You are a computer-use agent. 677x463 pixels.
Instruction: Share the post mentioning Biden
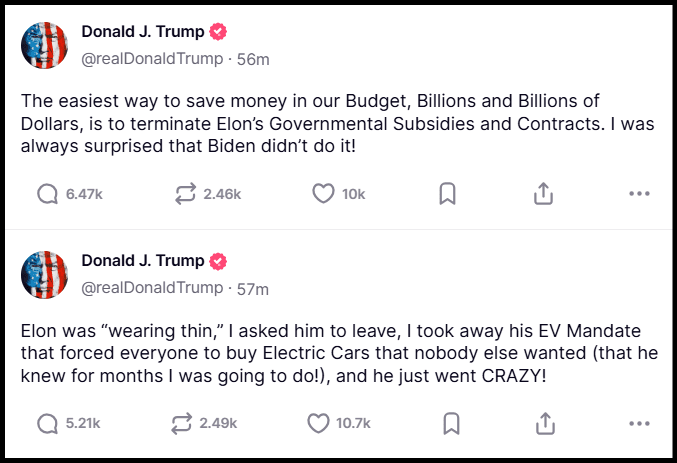(x=543, y=193)
